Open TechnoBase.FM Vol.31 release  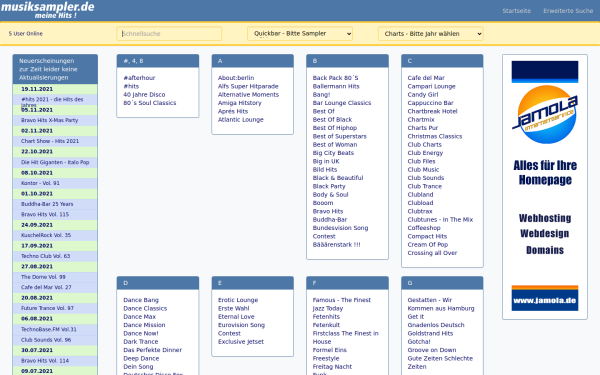coord(49,329)
